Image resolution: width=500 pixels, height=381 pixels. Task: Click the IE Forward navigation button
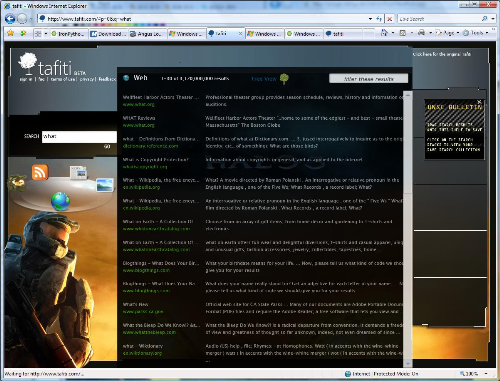point(22,19)
